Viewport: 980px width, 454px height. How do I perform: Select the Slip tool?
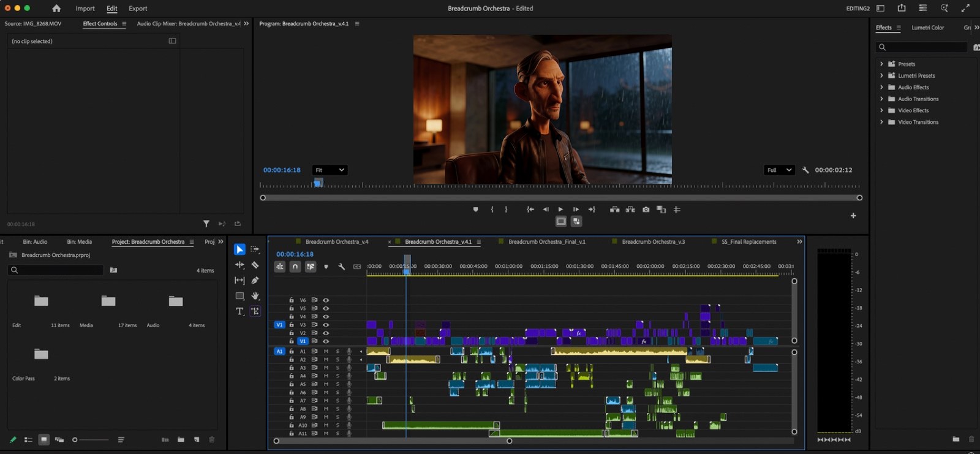click(239, 280)
